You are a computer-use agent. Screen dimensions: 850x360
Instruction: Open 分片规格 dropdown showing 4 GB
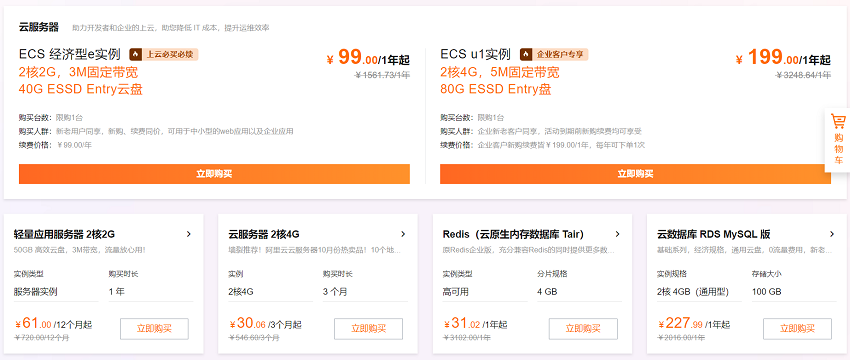pos(579,292)
